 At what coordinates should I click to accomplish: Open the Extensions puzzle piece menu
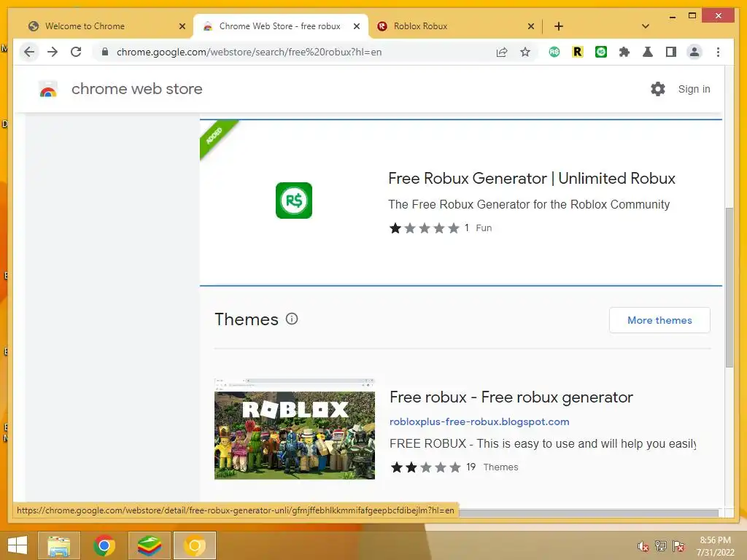click(624, 52)
